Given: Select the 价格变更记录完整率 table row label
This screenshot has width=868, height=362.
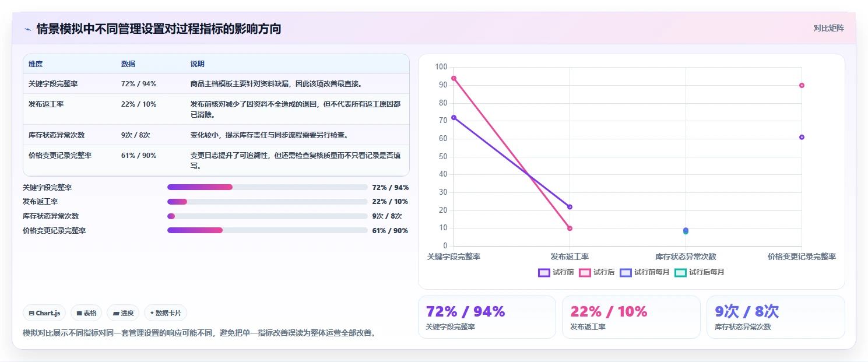Looking at the screenshot, I should pos(60,156).
